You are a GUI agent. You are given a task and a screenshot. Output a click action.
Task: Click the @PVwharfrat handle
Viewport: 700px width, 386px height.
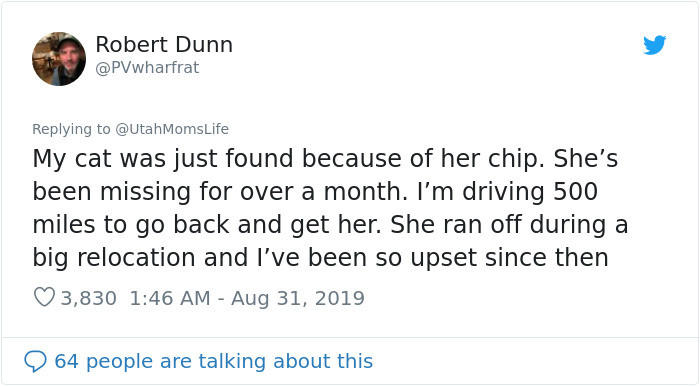point(147,68)
